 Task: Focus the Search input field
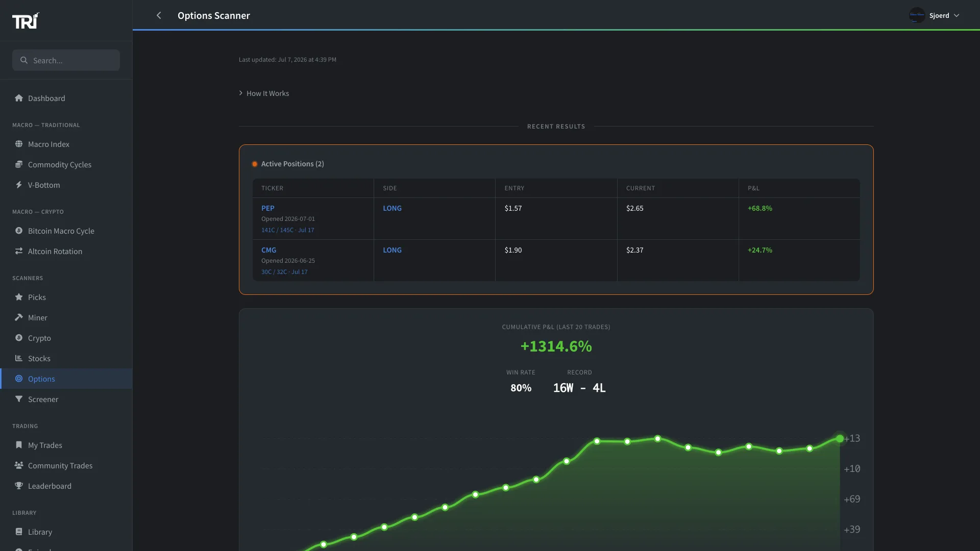click(x=66, y=60)
